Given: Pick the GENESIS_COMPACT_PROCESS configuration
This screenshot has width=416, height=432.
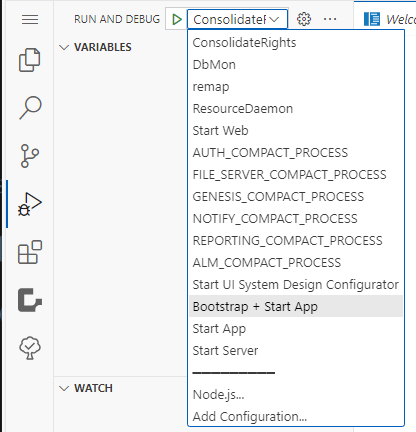Looking at the screenshot, I should click(296, 197).
